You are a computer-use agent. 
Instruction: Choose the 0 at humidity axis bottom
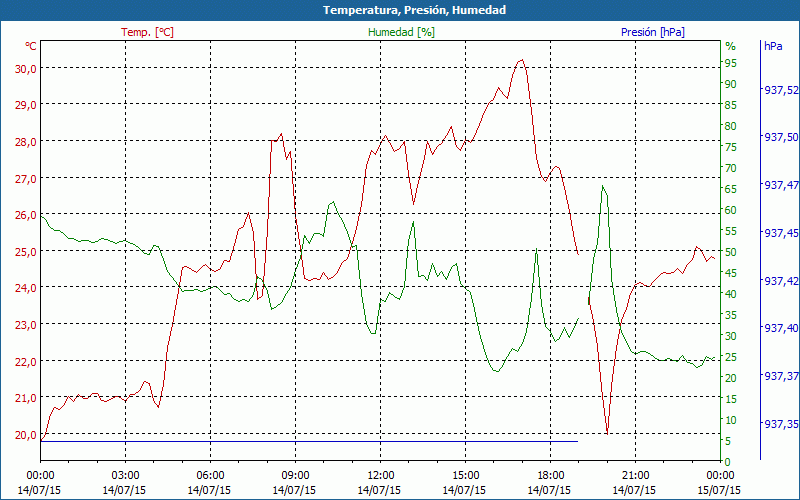tap(728, 462)
